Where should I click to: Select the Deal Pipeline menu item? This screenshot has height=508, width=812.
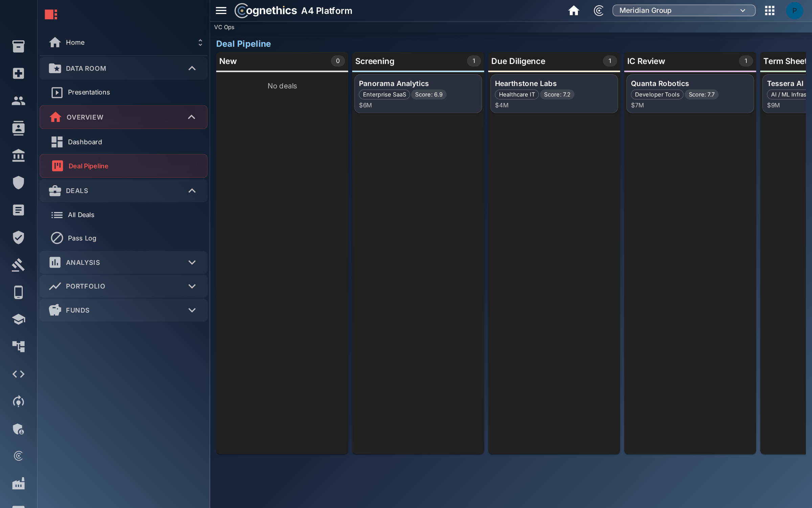(x=123, y=166)
